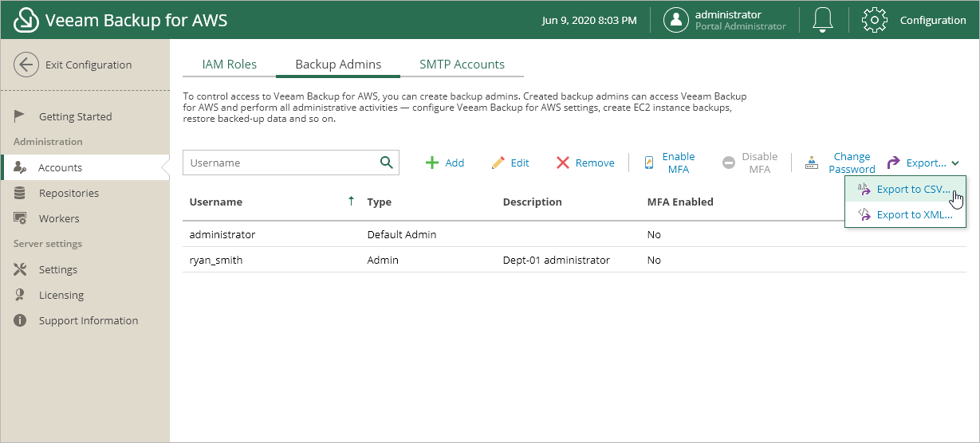
Task: Click the Dept-01 administrator description
Action: tap(557, 260)
